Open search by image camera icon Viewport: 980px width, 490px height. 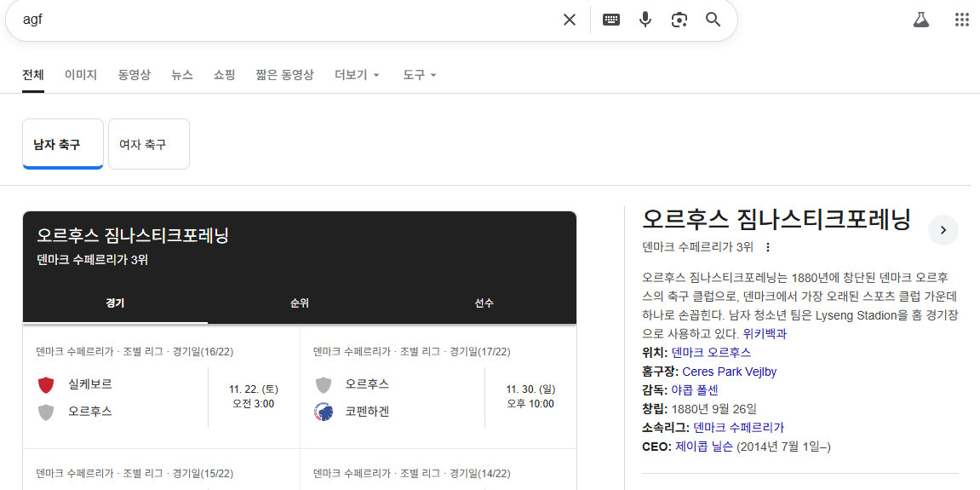tap(679, 20)
